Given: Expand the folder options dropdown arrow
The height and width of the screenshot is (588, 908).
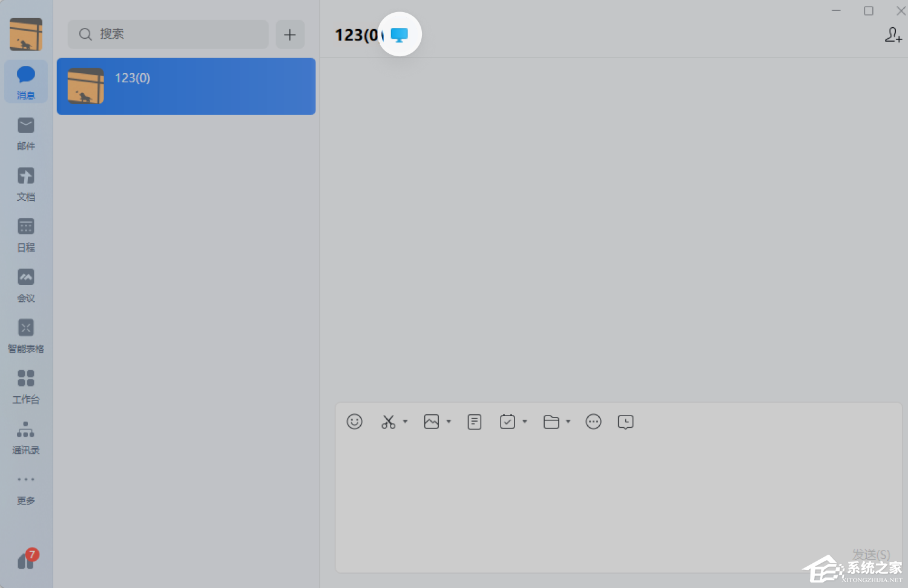Looking at the screenshot, I should coord(568,422).
